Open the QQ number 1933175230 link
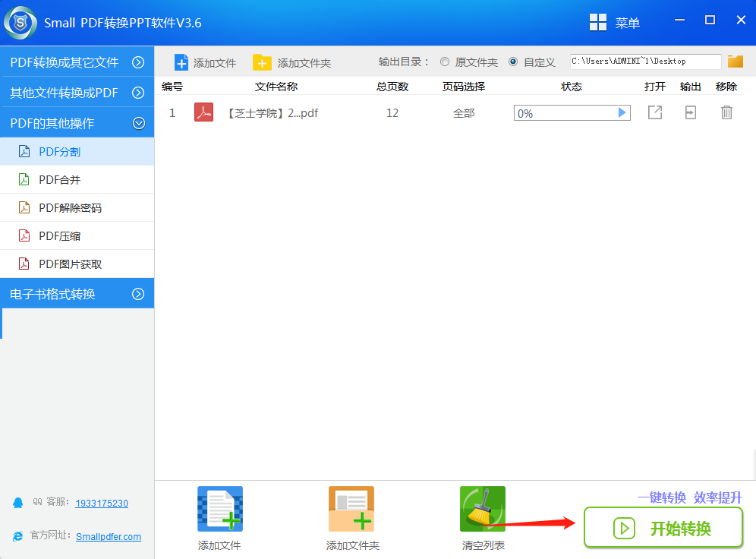Image resolution: width=756 pixels, height=559 pixels. [102, 503]
